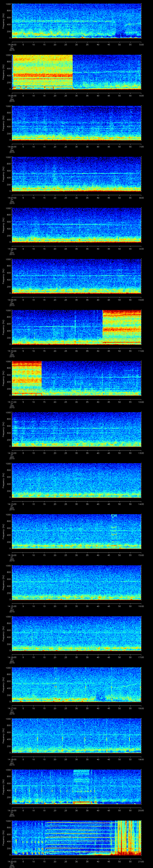Image resolution: width=153 pixels, height=868 pixels.
Task: Select the "14:17:00" start time label
Action: coord(12,708)
